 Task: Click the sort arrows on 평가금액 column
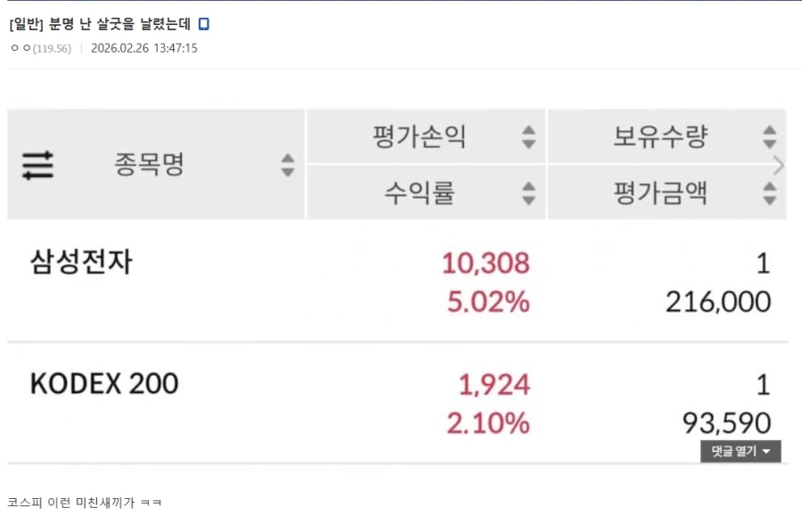769,193
